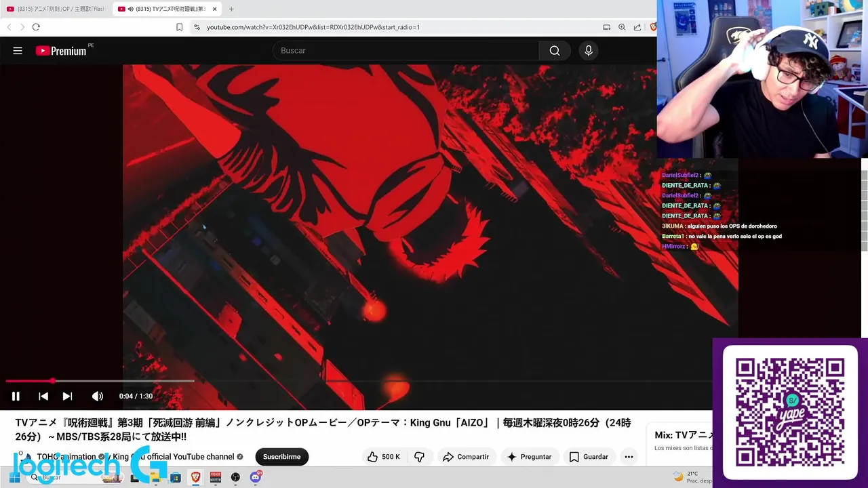Go forward in browser history
Viewport: 868px width, 488px height.
[22, 27]
